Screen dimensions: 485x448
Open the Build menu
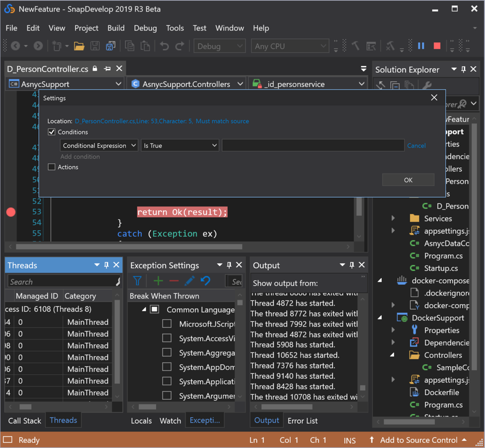[x=116, y=28]
